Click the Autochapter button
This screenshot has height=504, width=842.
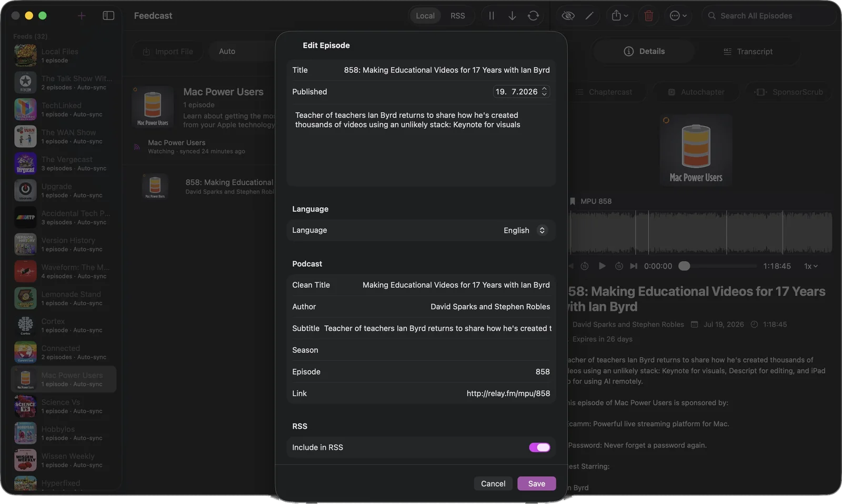point(696,92)
